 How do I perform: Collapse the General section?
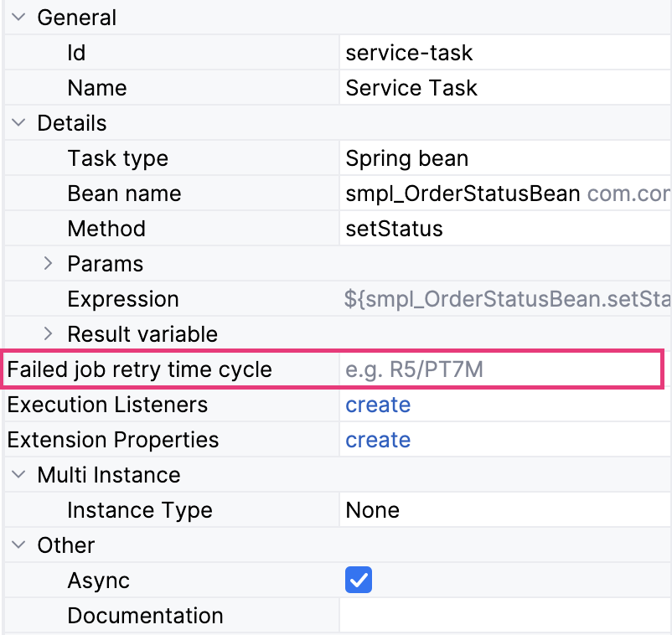18,18
